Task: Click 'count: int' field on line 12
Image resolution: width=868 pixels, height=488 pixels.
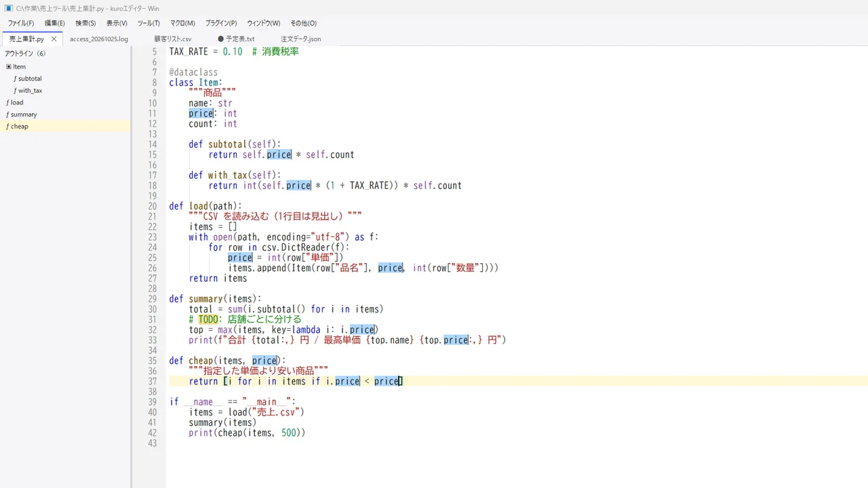Action: [x=213, y=124]
